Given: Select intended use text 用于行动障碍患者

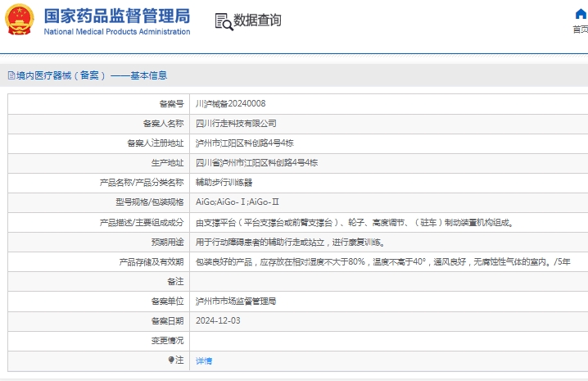Looking at the screenshot, I should click(290, 243).
